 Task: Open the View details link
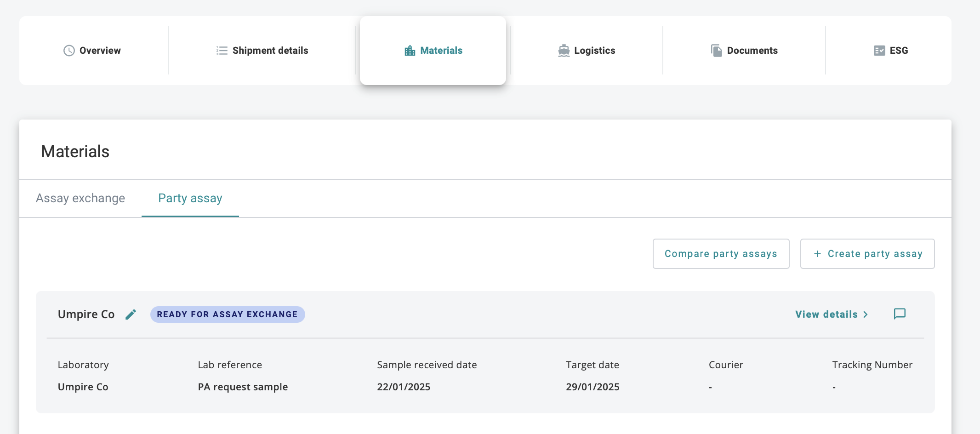pos(826,314)
